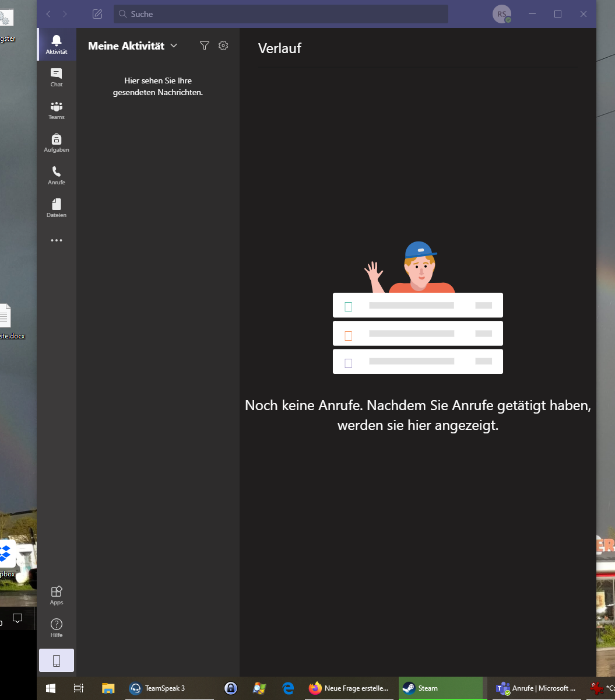615x700 pixels.
Task: Show more apps via three-dots icon
Action: 57,240
